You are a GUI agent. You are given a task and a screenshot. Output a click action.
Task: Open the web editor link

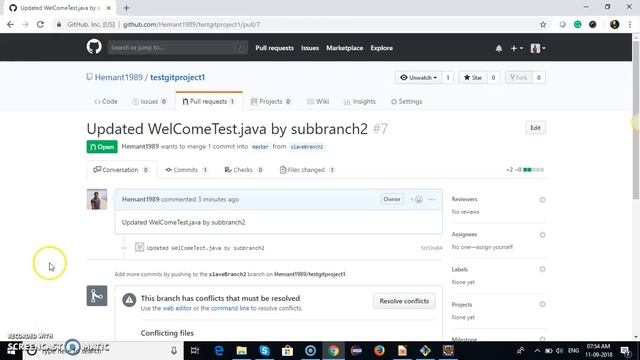pyautogui.click(x=177, y=308)
